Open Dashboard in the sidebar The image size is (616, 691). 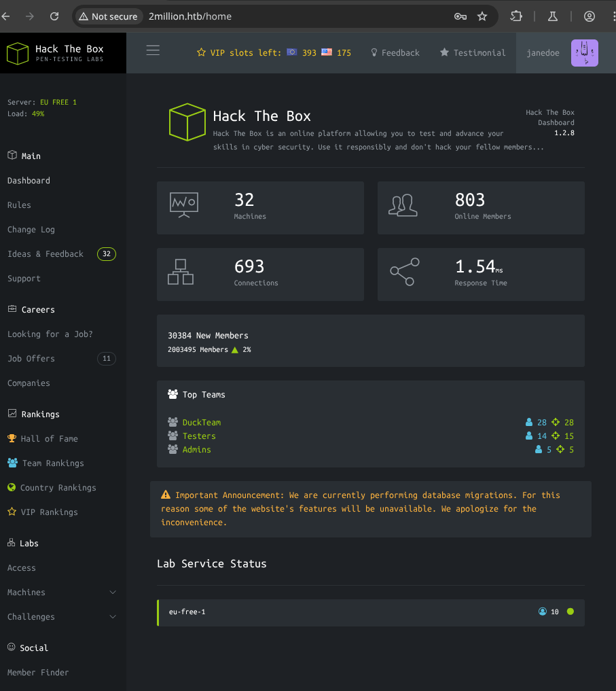(x=29, y=181)
